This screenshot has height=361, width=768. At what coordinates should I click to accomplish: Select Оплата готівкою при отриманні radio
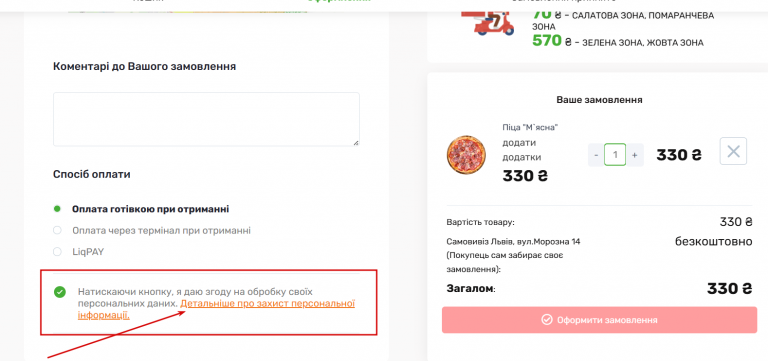click(57, 209)
